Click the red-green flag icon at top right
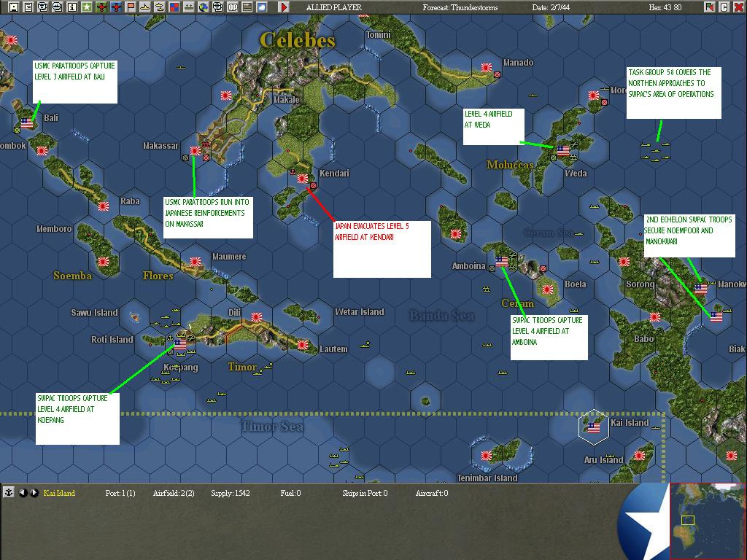Image resolution: width=747 pixels, height=560 pixels. pyautogui.click(x=710, y=7)
